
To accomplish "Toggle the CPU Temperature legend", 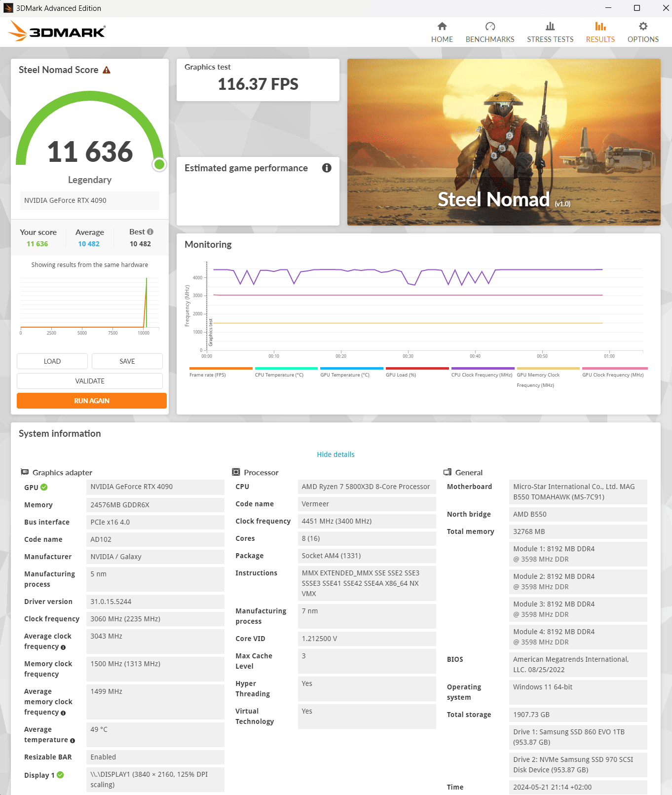I will [286, 373].
